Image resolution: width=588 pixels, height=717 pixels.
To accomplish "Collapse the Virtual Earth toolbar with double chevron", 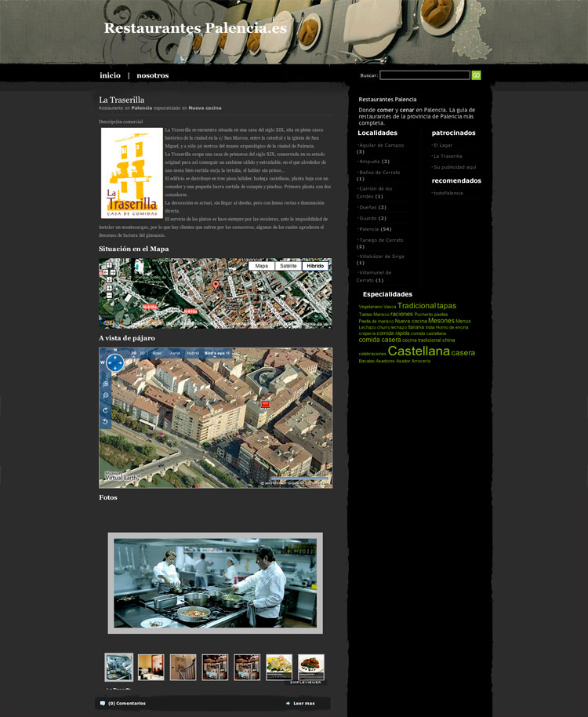I will pyautogui.click(x=228, y=353).
